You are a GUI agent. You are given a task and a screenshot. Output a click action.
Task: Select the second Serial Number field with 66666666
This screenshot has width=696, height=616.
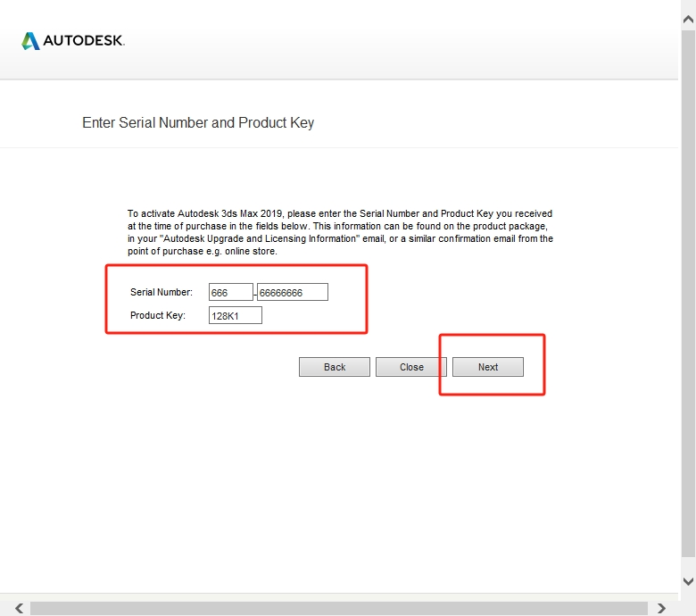292,292
